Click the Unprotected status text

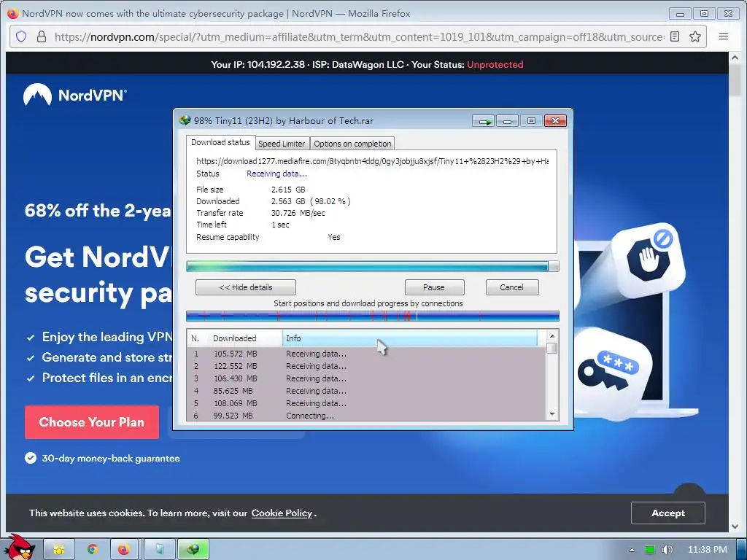pos(495,64)
